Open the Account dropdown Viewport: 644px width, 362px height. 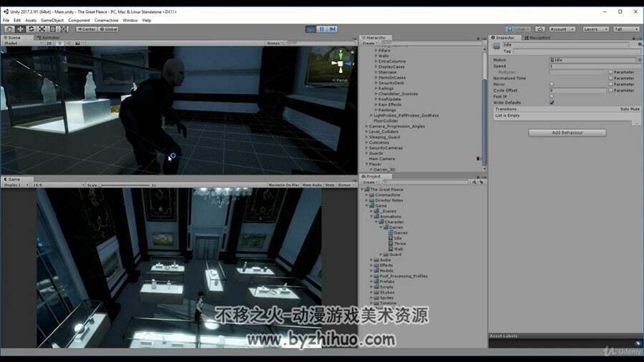tap(562, 29)
